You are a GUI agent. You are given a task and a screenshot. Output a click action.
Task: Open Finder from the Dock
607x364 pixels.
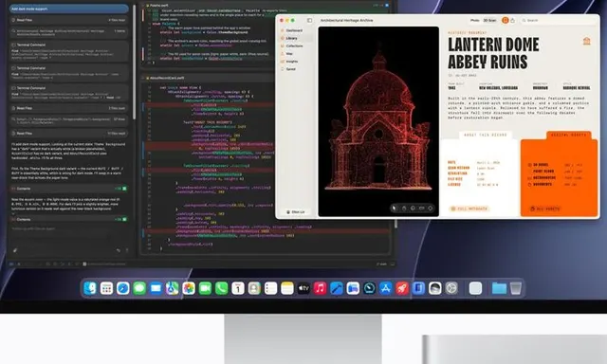90,288
